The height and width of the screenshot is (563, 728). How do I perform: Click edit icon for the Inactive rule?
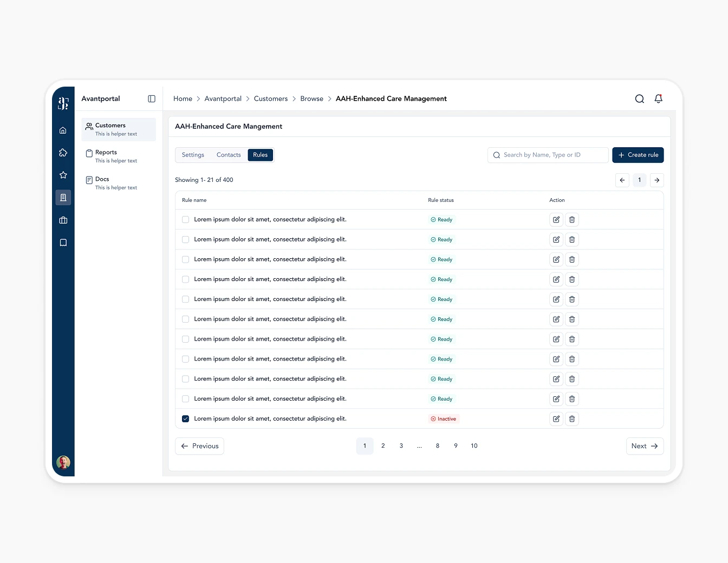pyautogui.click(x=556, y=419)
